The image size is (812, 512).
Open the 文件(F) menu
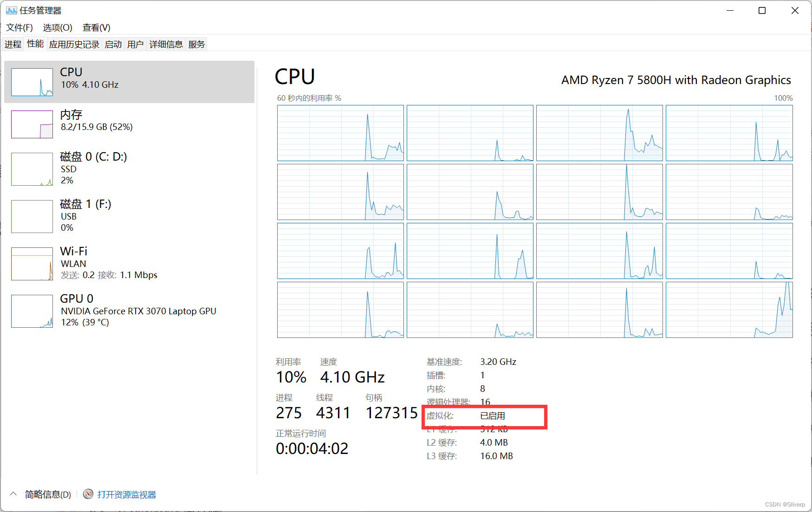point(19,27)
